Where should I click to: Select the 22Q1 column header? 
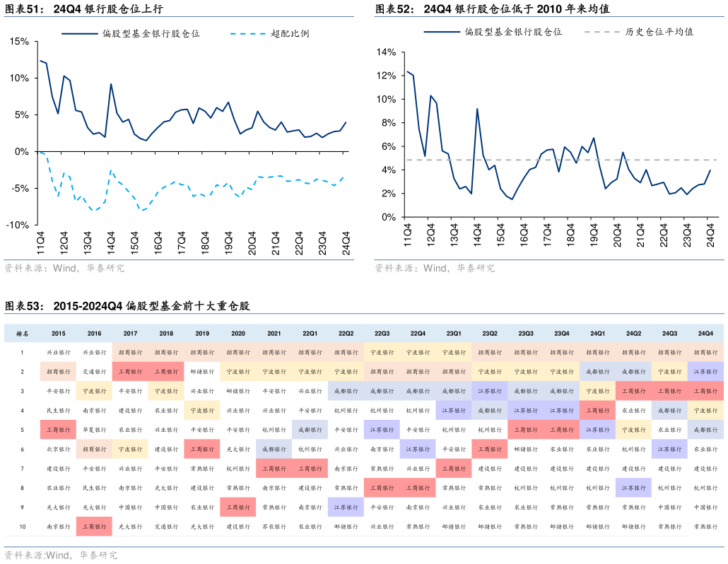point(310,333)
